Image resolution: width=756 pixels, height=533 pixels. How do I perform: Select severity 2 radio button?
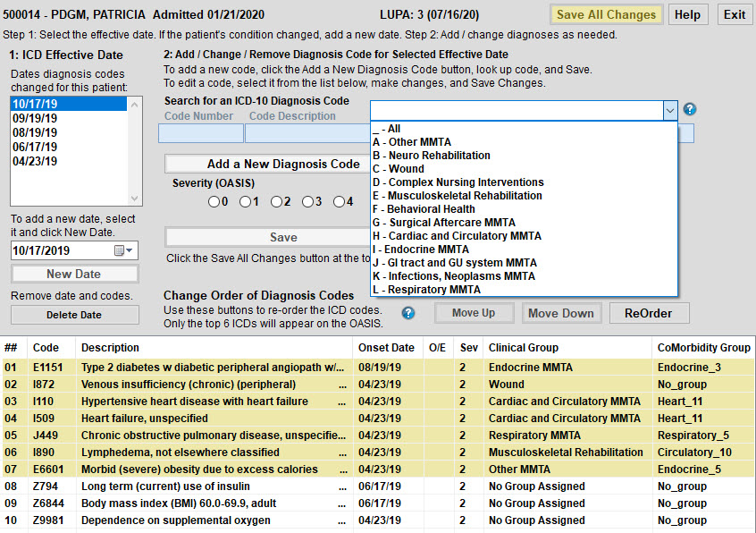(276, 201)
